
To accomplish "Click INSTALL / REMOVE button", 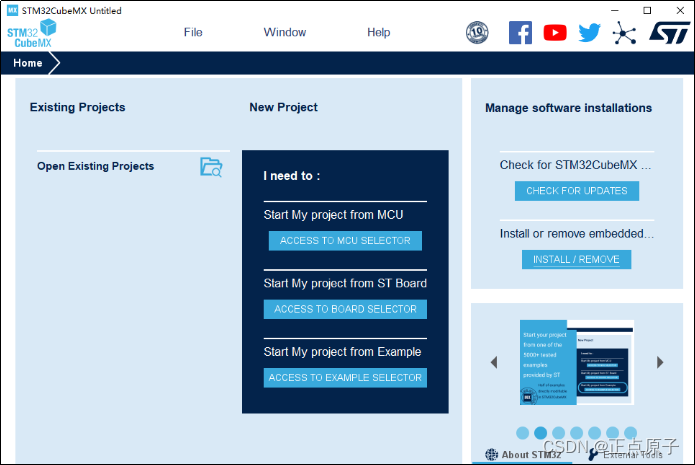I will tap(576, 259).
